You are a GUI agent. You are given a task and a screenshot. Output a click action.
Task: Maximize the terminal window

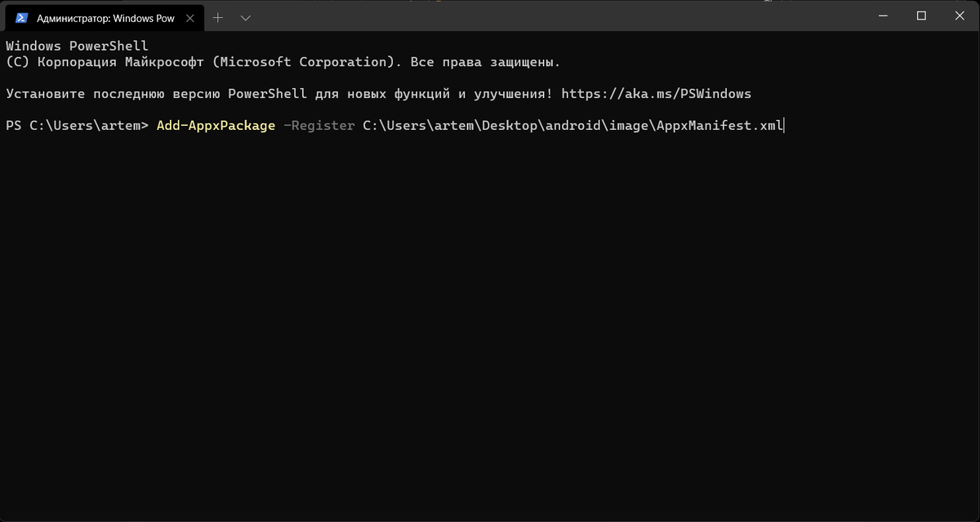click(921, 16)
